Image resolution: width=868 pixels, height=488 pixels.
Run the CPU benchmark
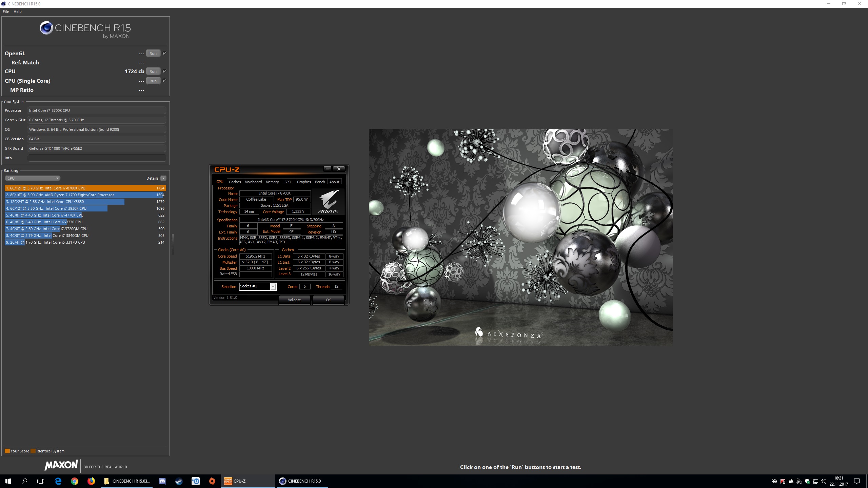(x=153, y=72)
